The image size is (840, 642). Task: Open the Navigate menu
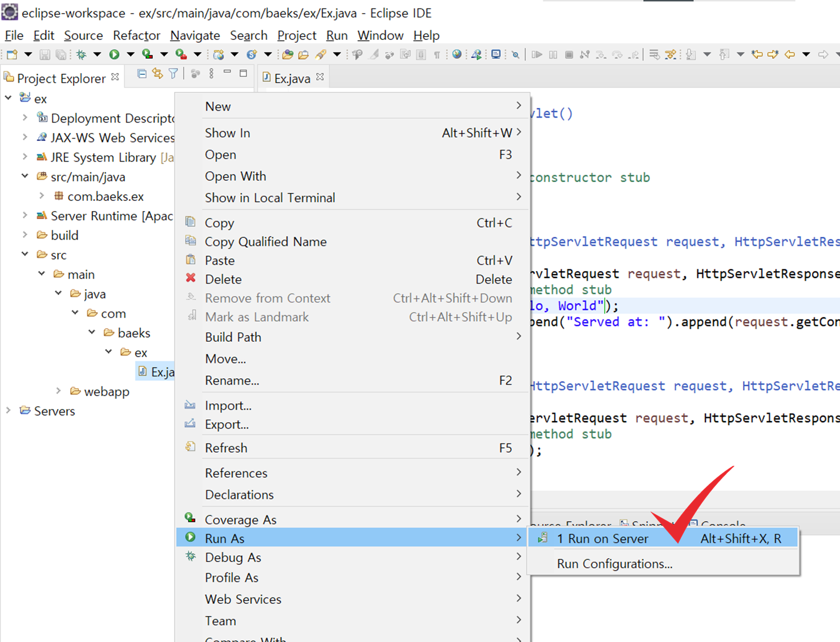click(x=195, y=35)
